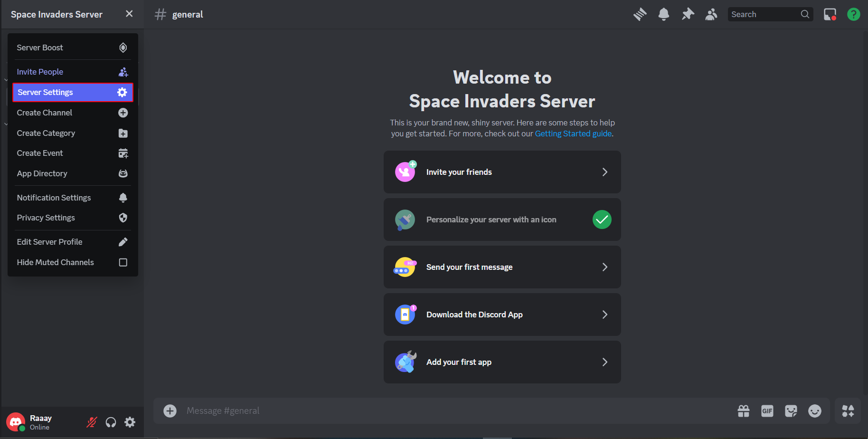Toggle the member list icon

coord(711,14)
